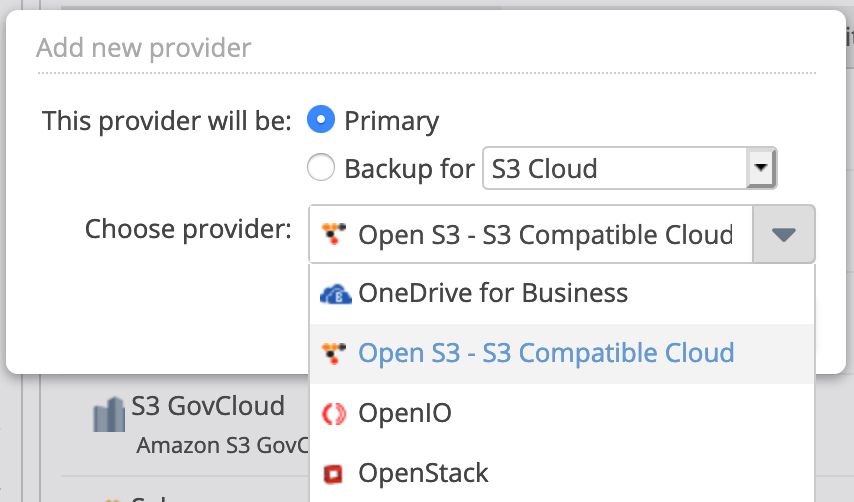Open the S3 Cloud dropdown arrow
The width and height of the screenshot is (854, 502).
(x=762, y=168)
